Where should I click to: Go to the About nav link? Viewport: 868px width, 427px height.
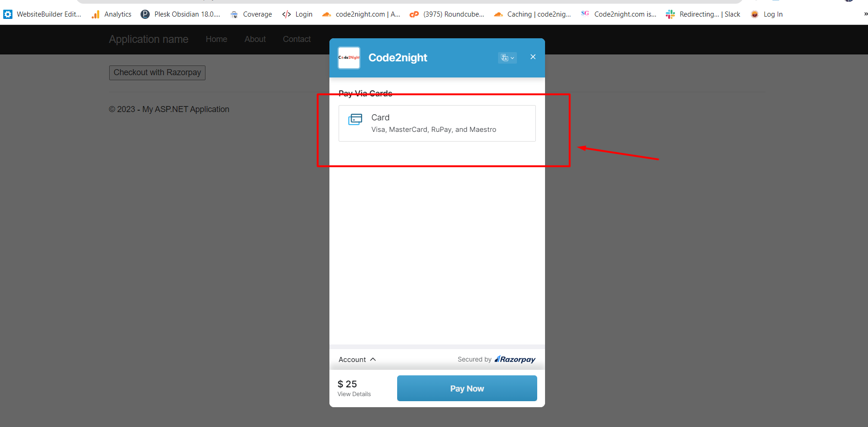point(255,39)
